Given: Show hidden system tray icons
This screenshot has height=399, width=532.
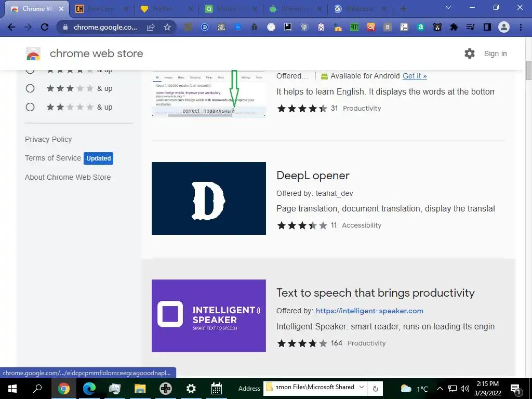Looking at the screenshot, I should click(x=440, y=389).
